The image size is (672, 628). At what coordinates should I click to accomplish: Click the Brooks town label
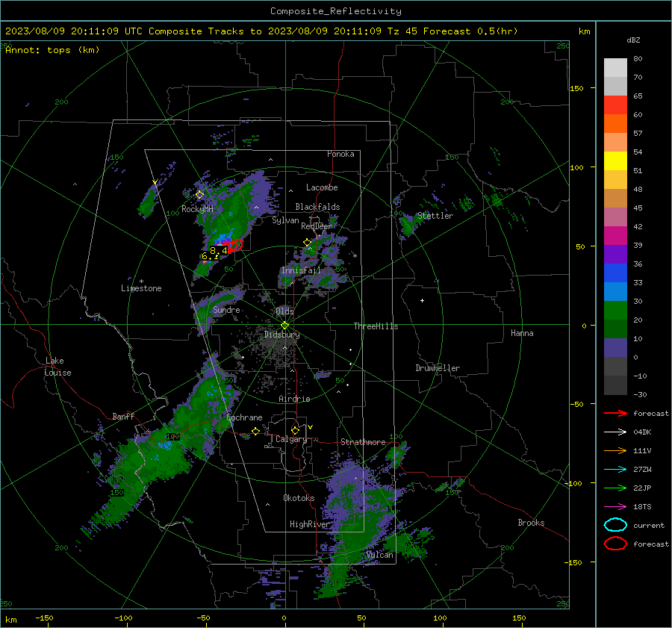click(x=531, y=523)
